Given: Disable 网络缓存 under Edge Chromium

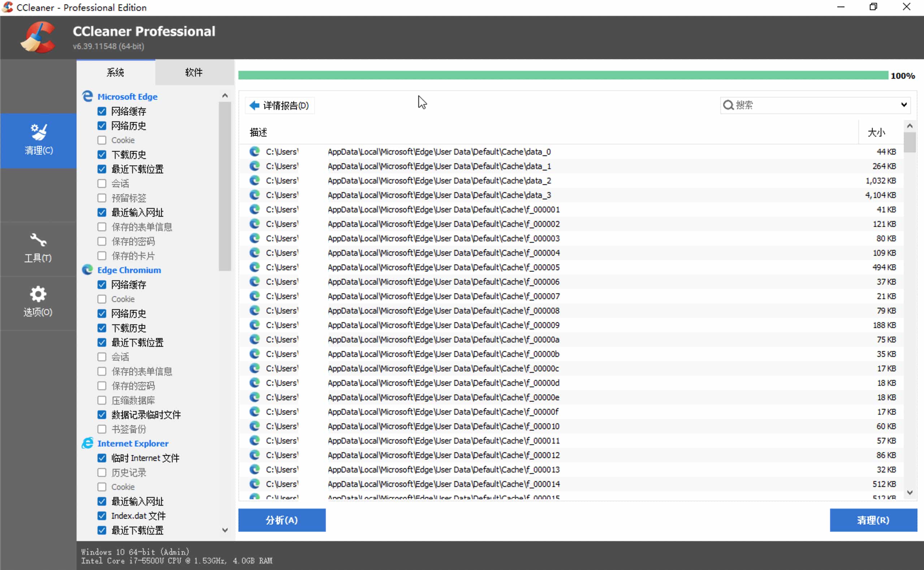Looking at the screenshot, I should (x=102, y=285).
